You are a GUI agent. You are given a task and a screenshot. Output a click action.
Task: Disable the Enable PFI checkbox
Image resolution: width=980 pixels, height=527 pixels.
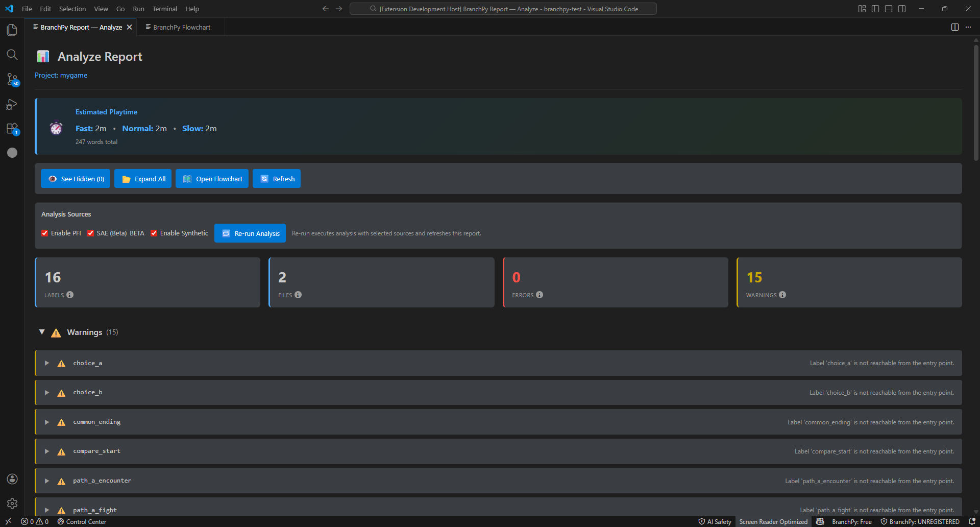click(x=45, y=233)
